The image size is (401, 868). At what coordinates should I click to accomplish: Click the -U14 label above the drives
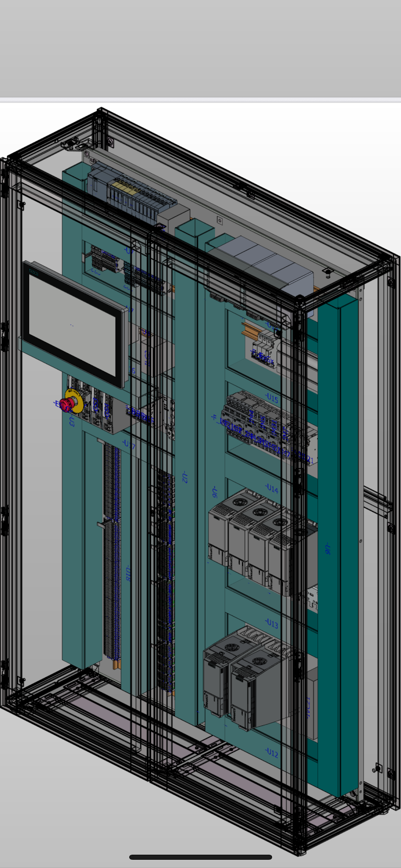(x=272, y=488)
